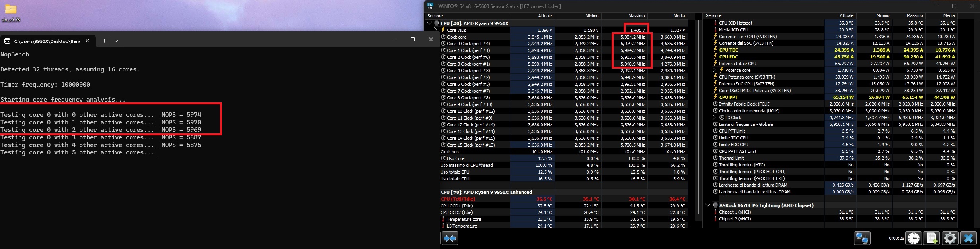
Task: Select the Core 5 Clock (perf #2) row
Action: pos(564,77)
